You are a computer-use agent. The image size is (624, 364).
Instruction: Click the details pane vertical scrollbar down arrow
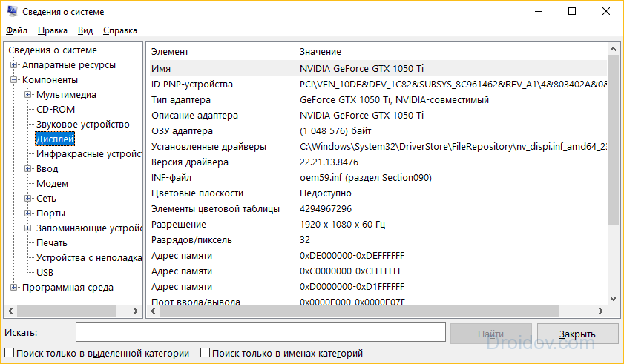(x=613, y=298)
